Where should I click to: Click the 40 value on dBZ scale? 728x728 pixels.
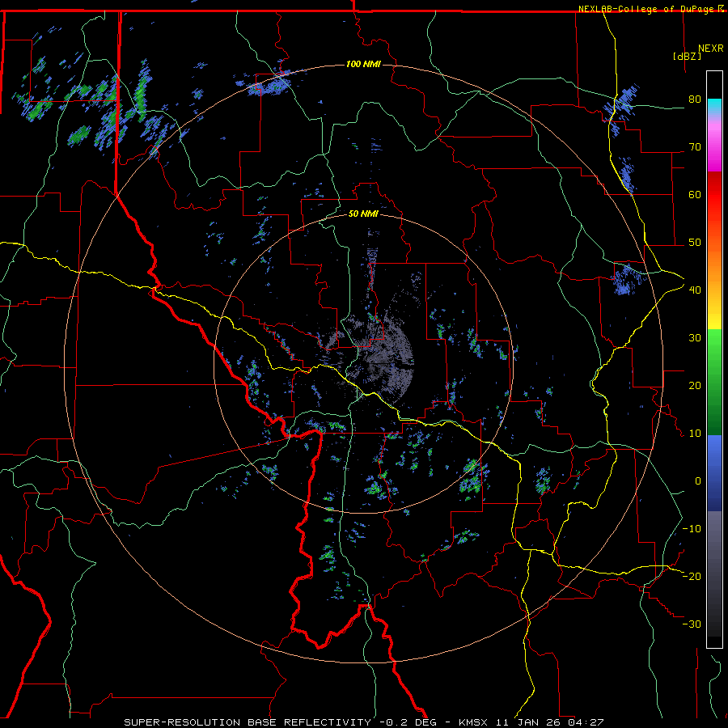click(x=695, y=290)
